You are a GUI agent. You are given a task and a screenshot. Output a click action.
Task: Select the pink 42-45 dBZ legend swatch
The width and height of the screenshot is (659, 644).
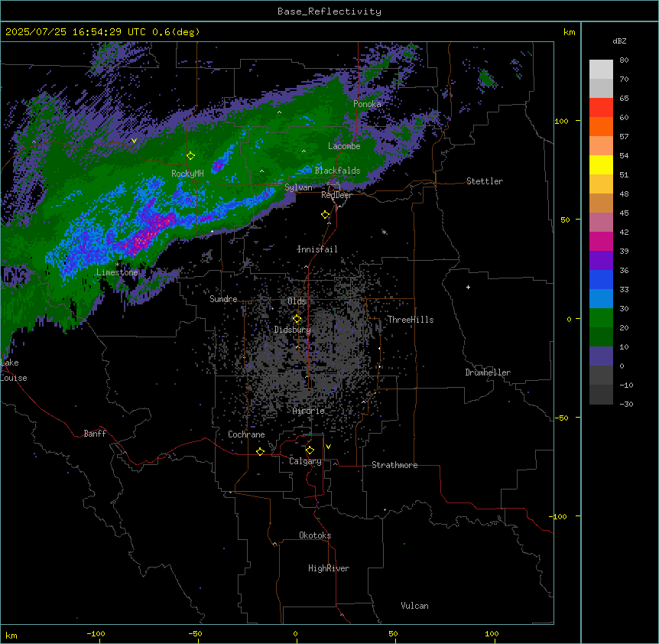coord(601,223)
